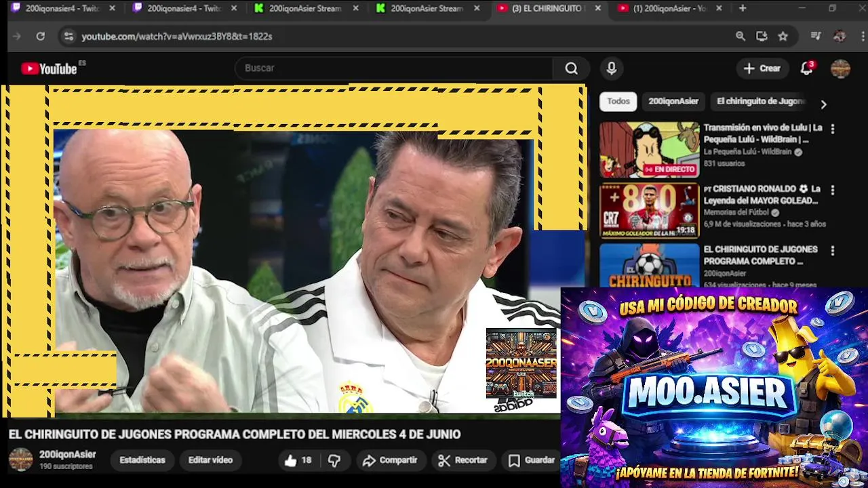Open options for El Chiringuito Programa Completo suggestion
Screen dimensions: 868x488
(x=833, y=251)
